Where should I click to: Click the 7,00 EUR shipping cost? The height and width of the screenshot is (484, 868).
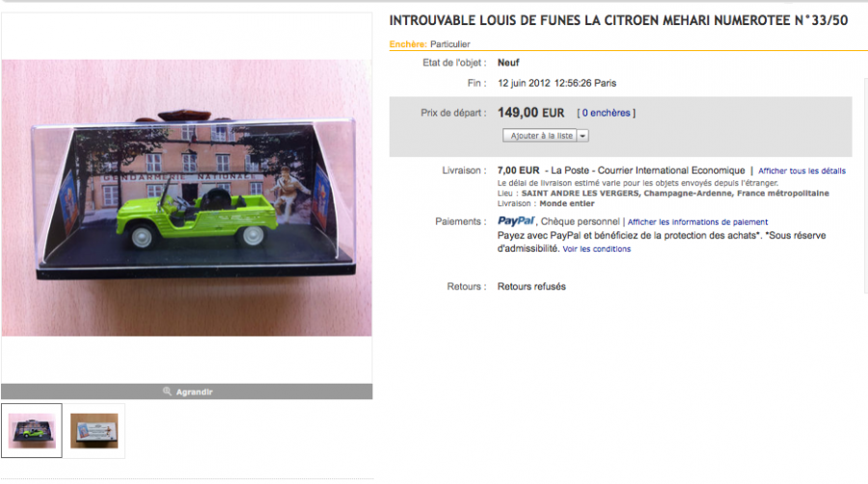[518, 171]
